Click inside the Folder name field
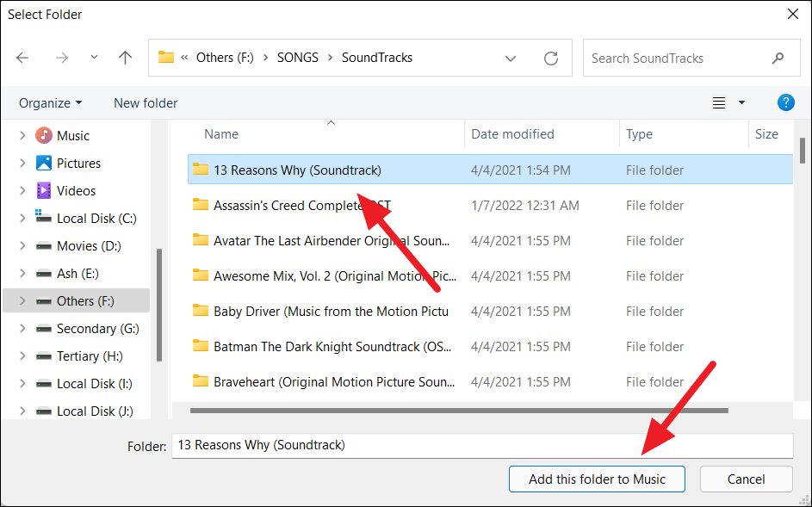 480,446
